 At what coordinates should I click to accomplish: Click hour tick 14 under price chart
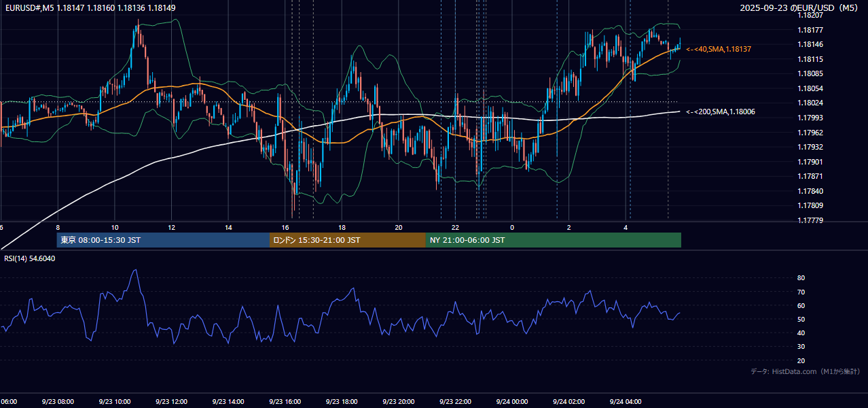228,227
